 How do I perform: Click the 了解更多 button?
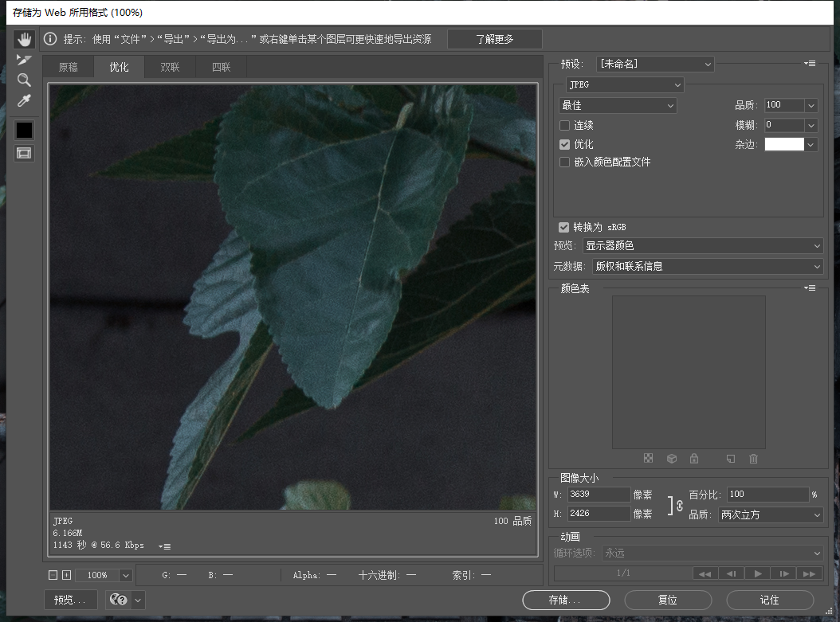(x=494, y=39)
